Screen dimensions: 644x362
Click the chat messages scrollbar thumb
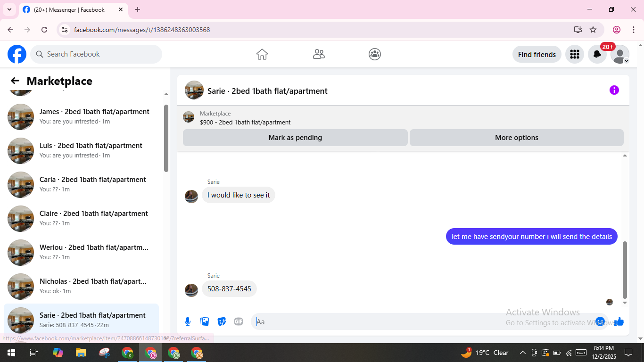(x=625, y=270)
